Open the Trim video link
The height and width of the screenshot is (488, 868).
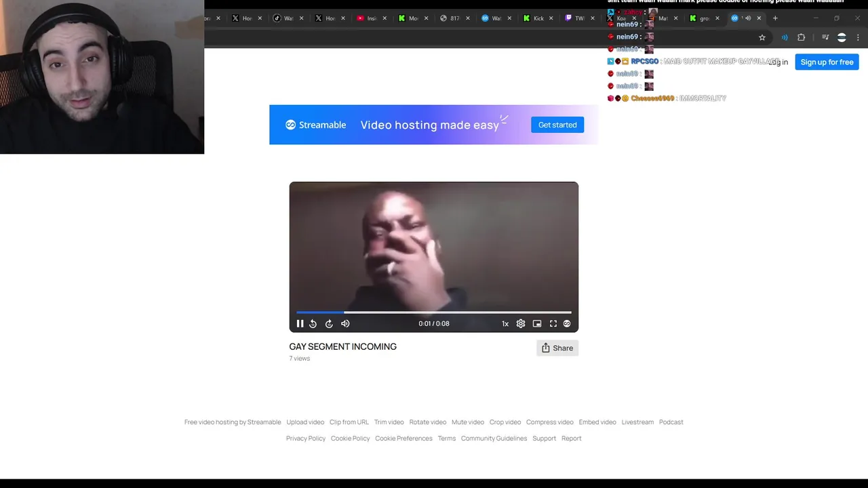tap(389, 422)
